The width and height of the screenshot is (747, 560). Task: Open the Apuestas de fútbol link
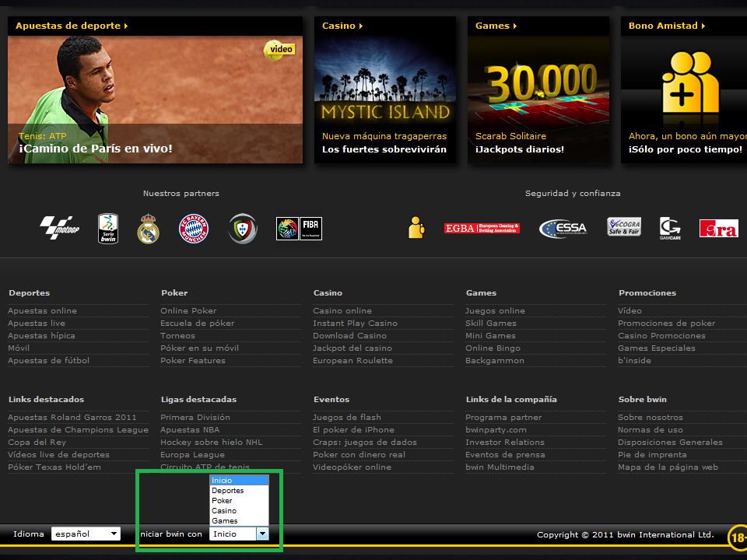48,360
